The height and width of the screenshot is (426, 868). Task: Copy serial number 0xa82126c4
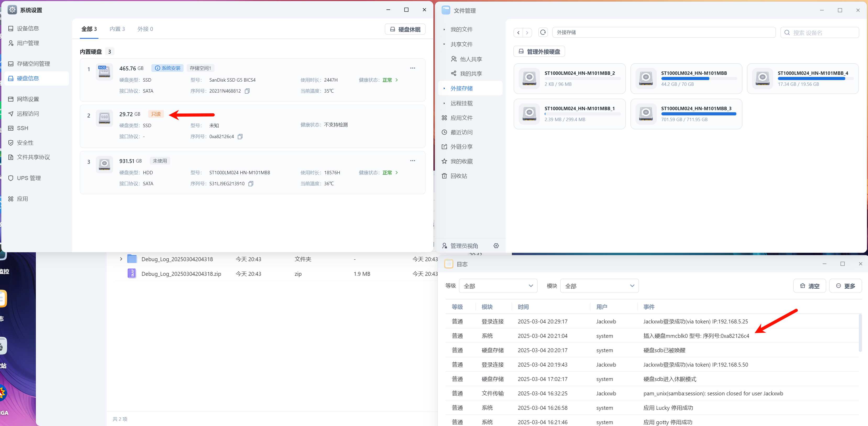(x=240, y=136)
